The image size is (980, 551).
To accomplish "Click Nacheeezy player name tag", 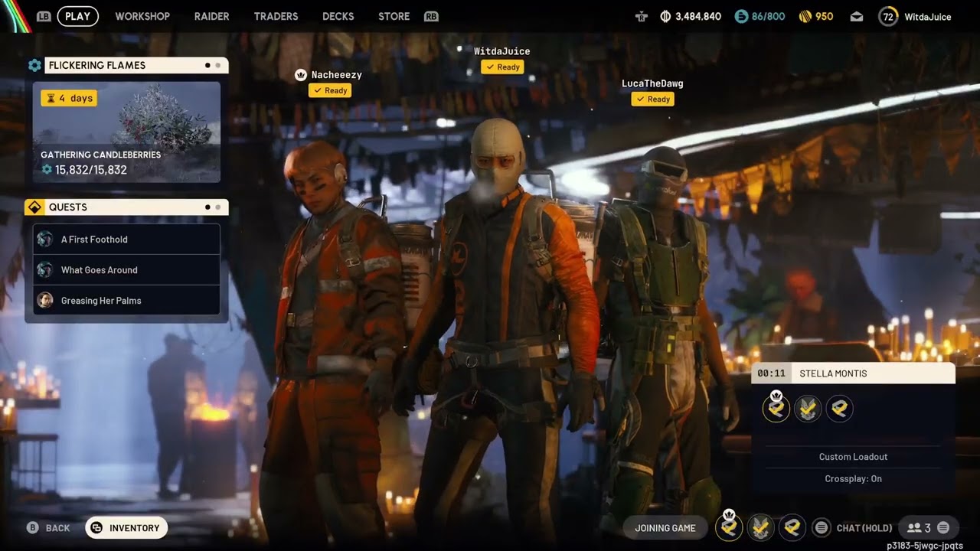I will 336,75.
